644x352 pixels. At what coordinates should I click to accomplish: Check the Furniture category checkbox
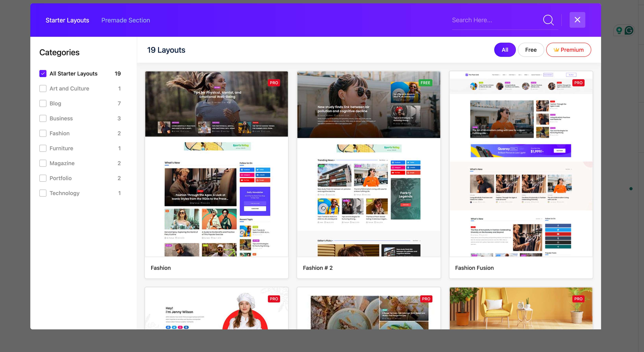[x=43, y=148]
